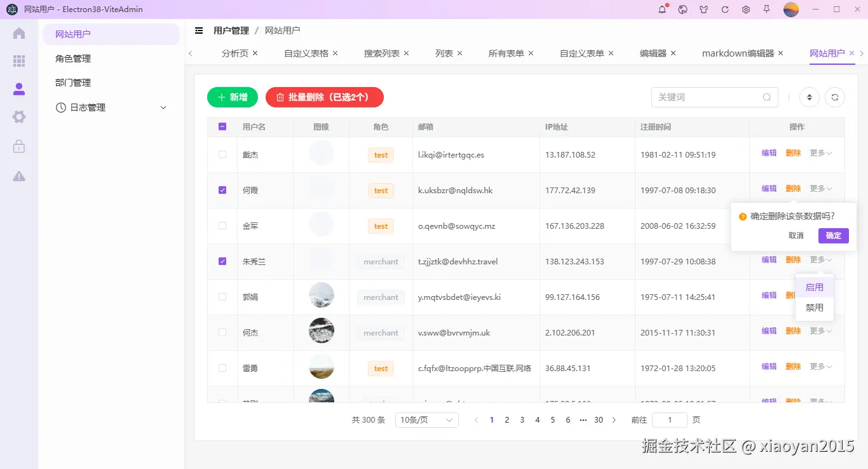Open the notification bell in the title bar
Viewport: 868px width, 469px height.
661,10
